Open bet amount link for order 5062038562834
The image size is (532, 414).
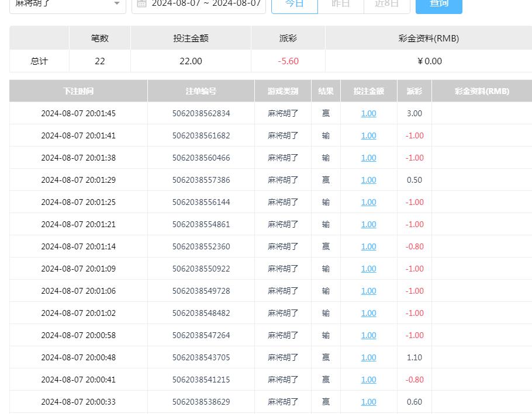368,113
